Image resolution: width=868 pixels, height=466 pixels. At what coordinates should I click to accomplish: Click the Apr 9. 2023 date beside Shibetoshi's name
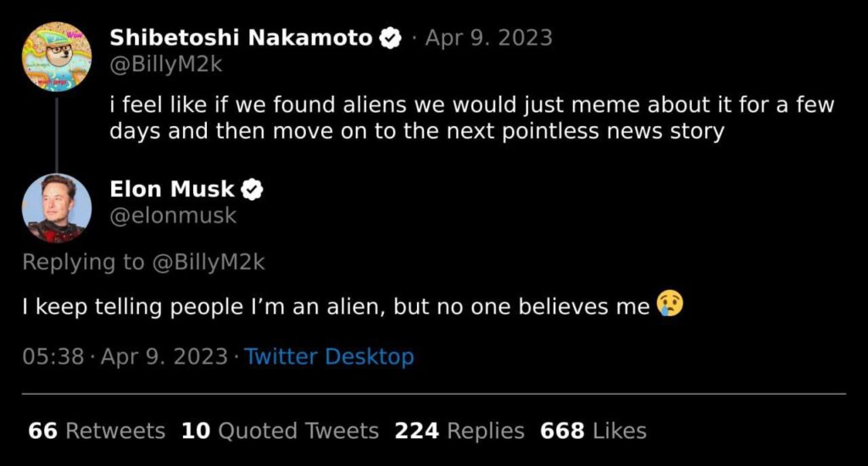pyautogui.click(x=488, y=38)
